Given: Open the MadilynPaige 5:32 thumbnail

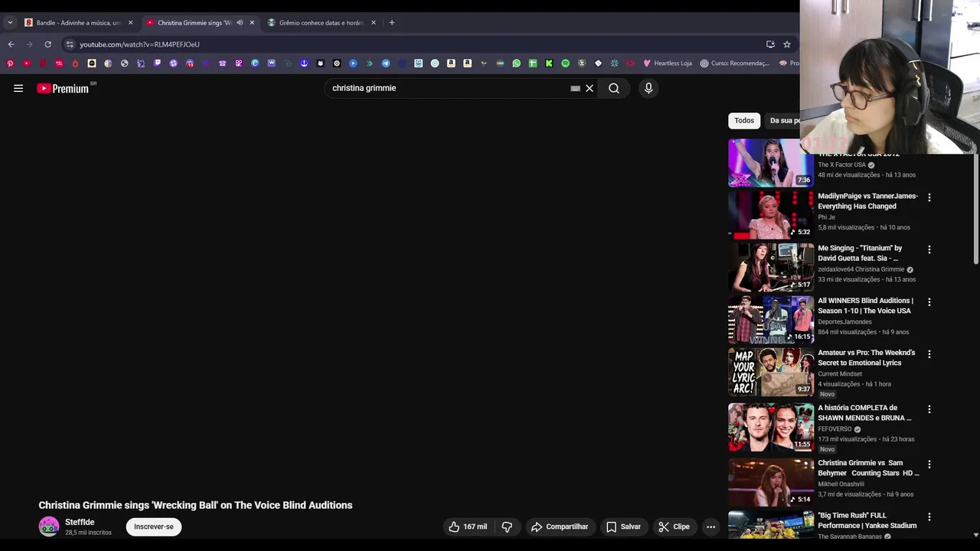Looking at the screenshot, I should tap(770, 215).
